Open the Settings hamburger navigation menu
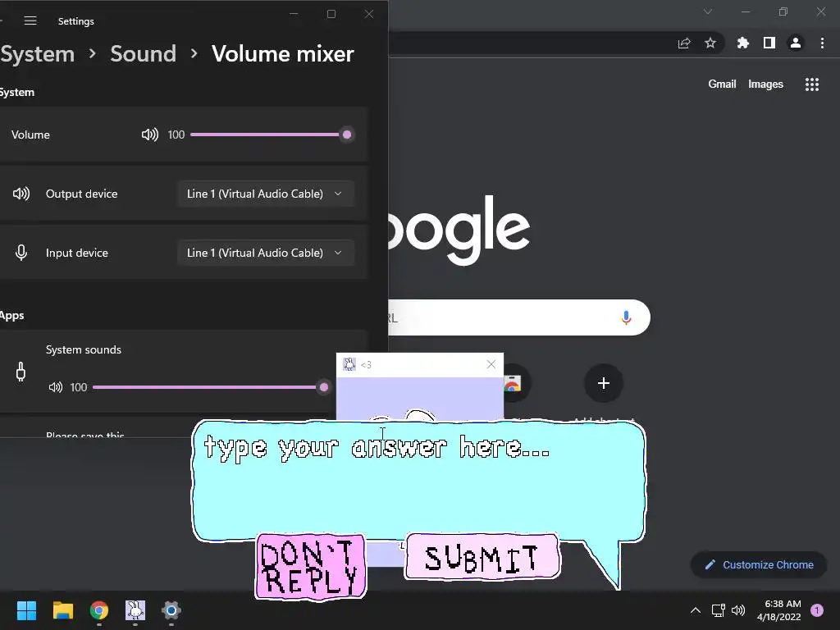This screenshot has width=840, height=630. (30, 21)
